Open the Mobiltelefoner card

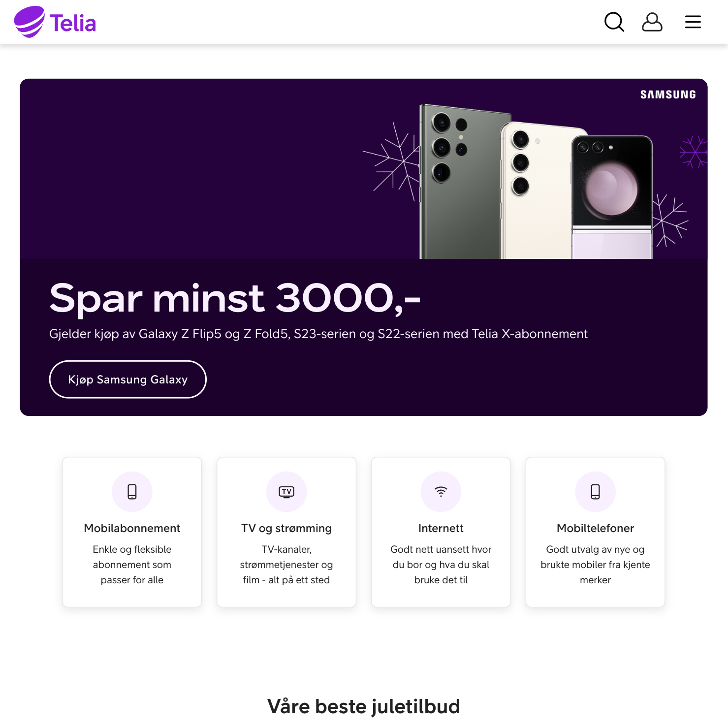pos(595,532)
